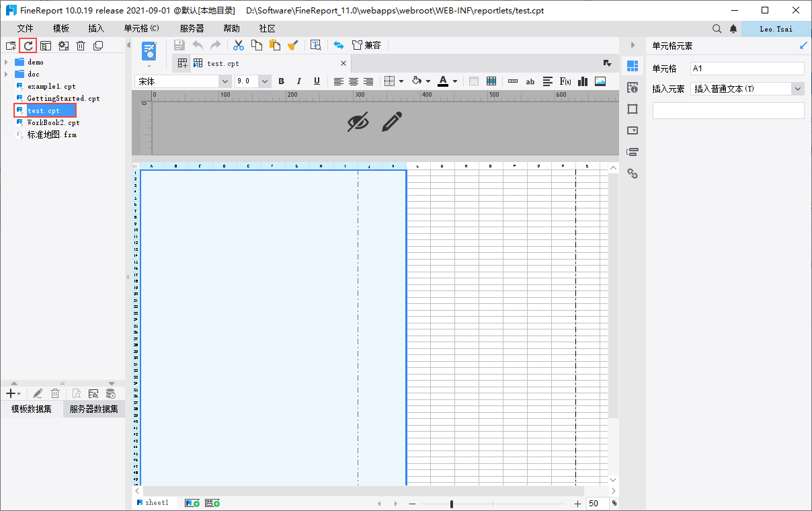This screenshot has width=812, height=511.
Task: Insert a chart using the bar chart icon
Action: click(583, 81)
